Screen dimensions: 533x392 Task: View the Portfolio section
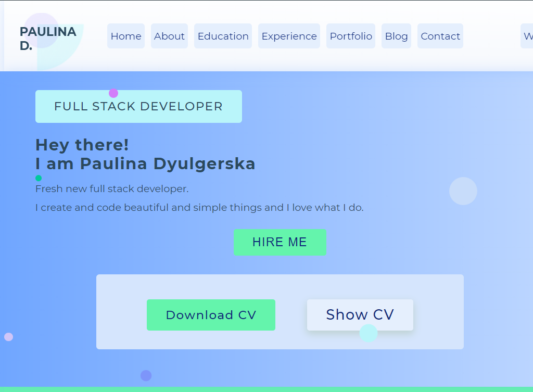pyautogui.click(x=350, y=36)
